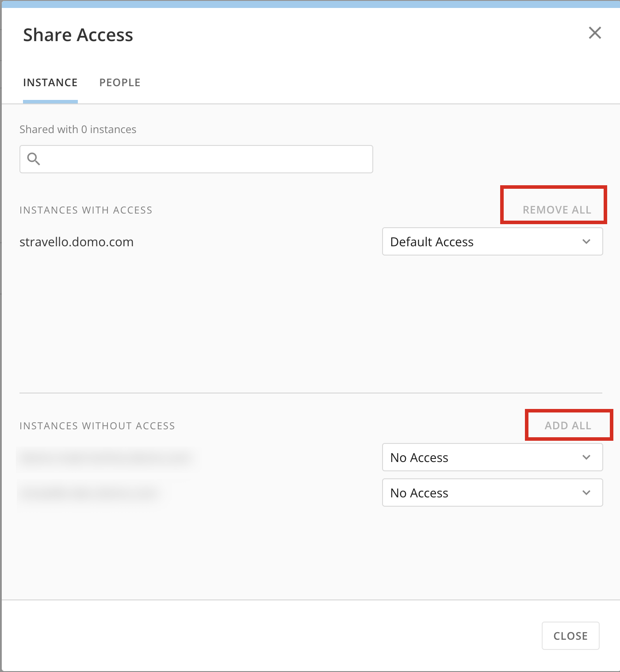Click the CLOSE button
Screen dimensions: 620x672
click(570, 636)
